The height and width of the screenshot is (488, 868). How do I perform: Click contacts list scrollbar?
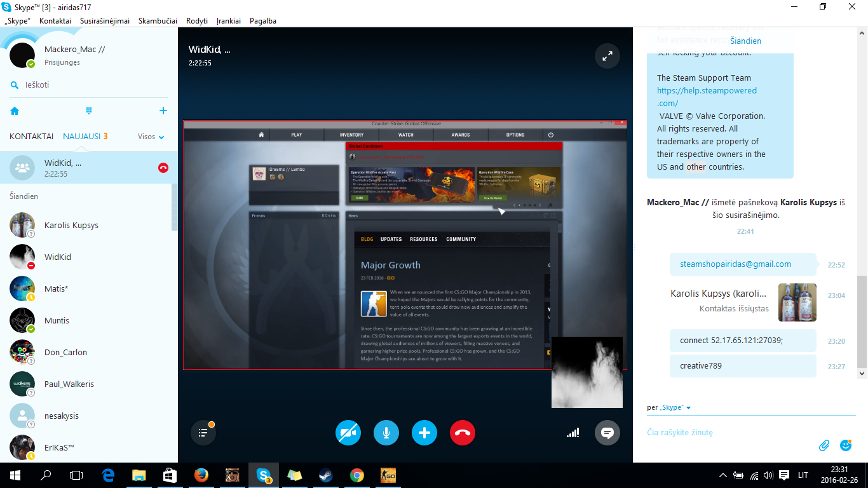(175, 207)
